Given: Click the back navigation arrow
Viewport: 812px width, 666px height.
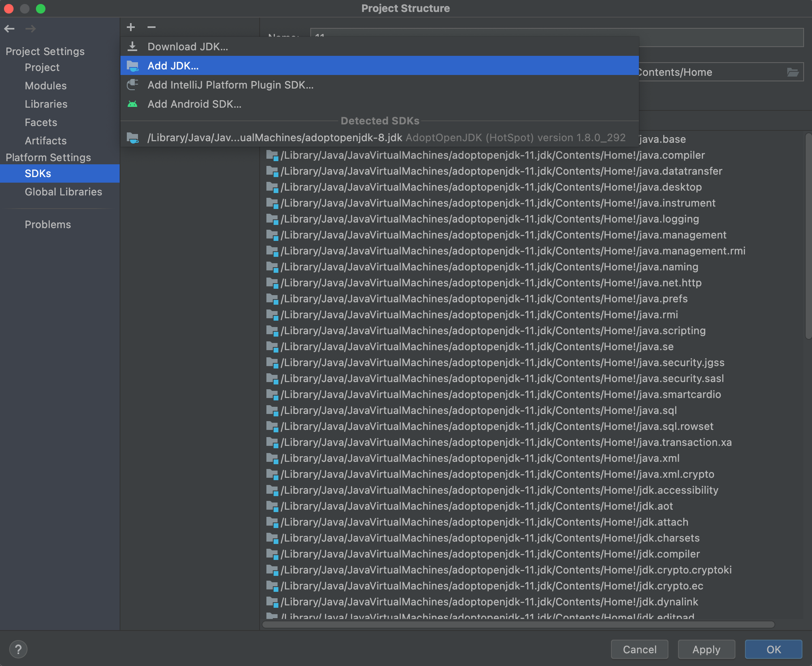Looking at the screenshot, I should (10, 29).
